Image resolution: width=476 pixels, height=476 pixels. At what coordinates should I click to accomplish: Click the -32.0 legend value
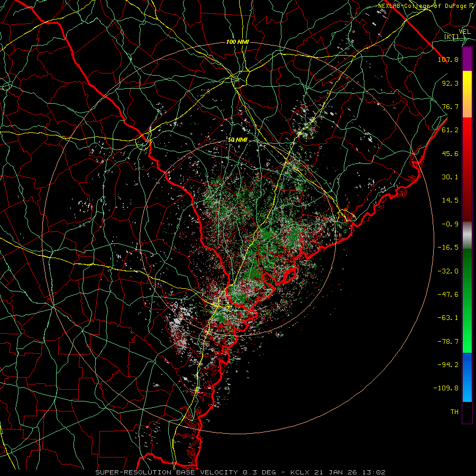click(x=448, y=271)
